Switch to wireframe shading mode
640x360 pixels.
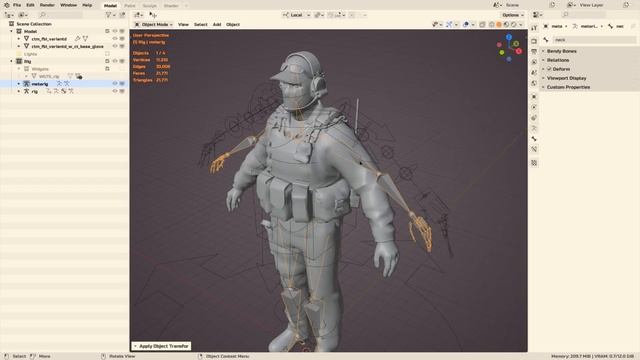pos(491,24)
